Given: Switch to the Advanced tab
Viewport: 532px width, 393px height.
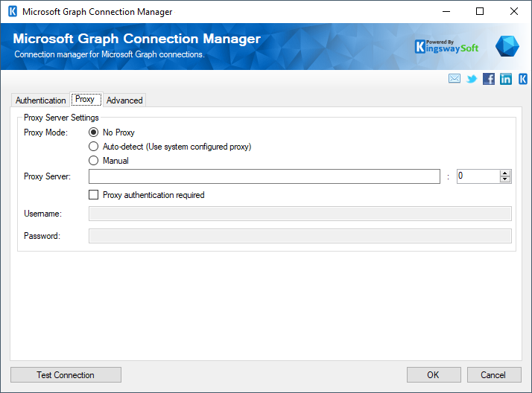Looking at the screenshot, I should coord(124,100).
